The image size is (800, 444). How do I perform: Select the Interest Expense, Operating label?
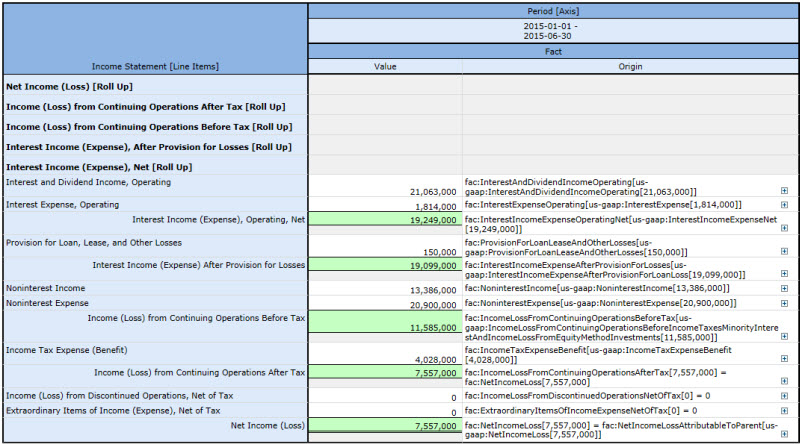pyautogui.click(x=62, y=205)
